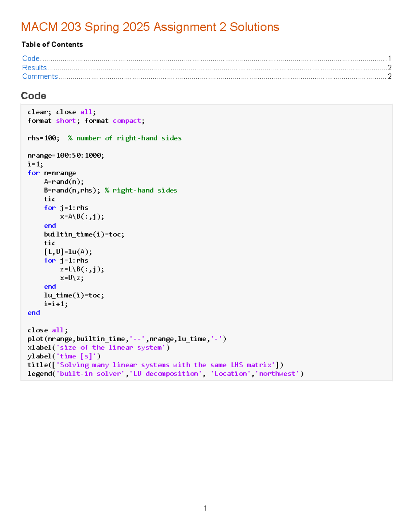
Task: Click the line 'clear; close all;'
Action: tap(62, 112)
